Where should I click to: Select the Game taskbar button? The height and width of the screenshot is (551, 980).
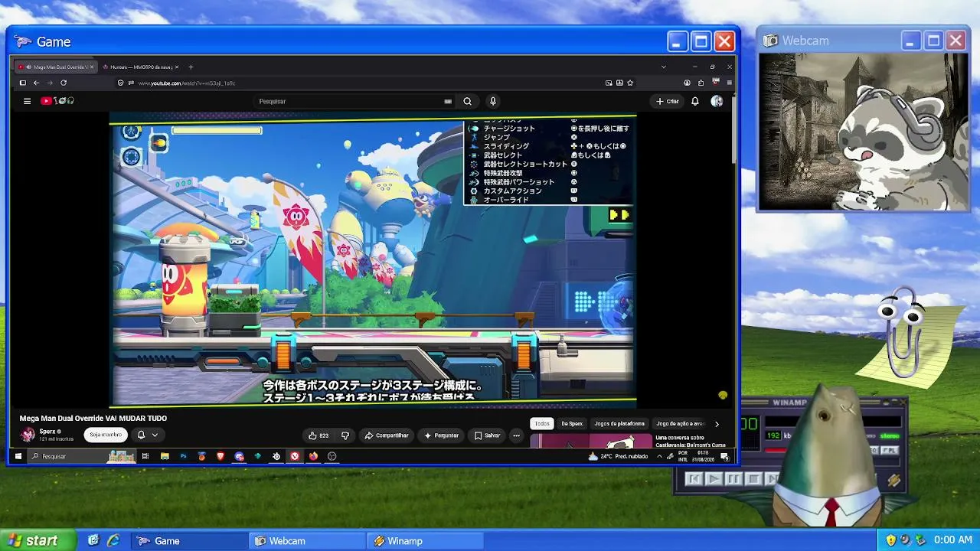[x=190, y=541]
